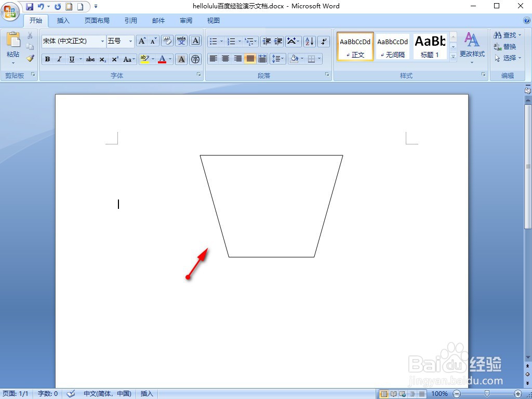532x399 pixels.
Task: Click the shading paint bucket
Action: click(x=294, y=59)
